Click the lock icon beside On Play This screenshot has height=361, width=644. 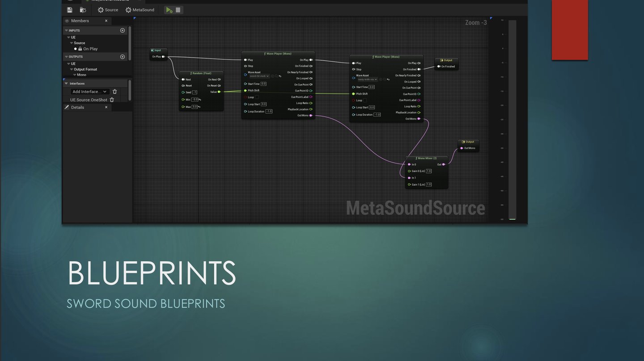point(80,49)
